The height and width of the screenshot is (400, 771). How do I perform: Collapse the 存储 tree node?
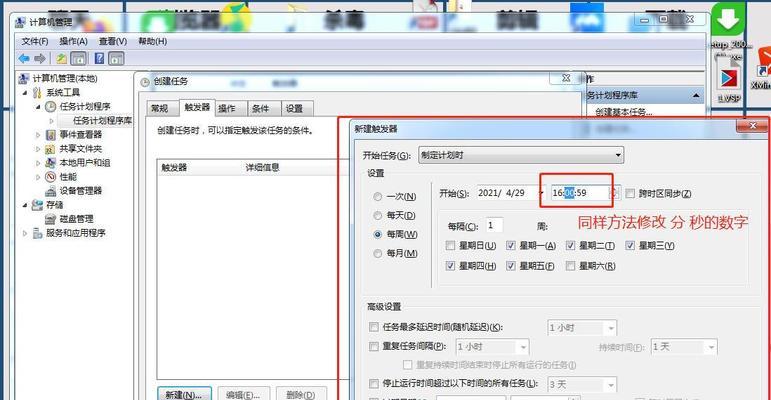coord(25,205)
